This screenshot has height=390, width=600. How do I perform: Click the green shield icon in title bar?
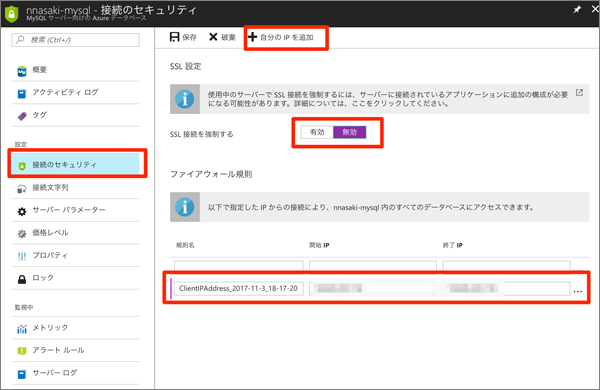pos(11,14)
